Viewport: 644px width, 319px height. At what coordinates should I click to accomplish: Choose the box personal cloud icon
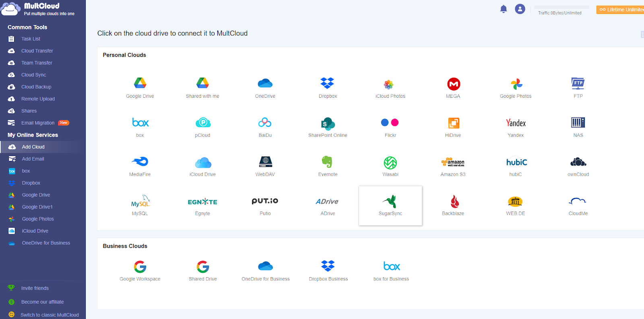pyautogui.click(x=140, y=122)
